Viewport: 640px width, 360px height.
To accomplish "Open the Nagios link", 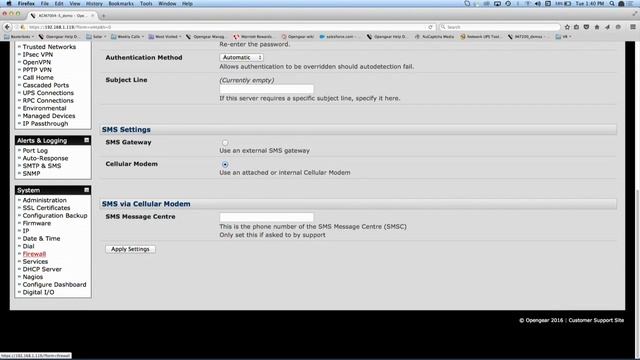I will coord(33,277).
